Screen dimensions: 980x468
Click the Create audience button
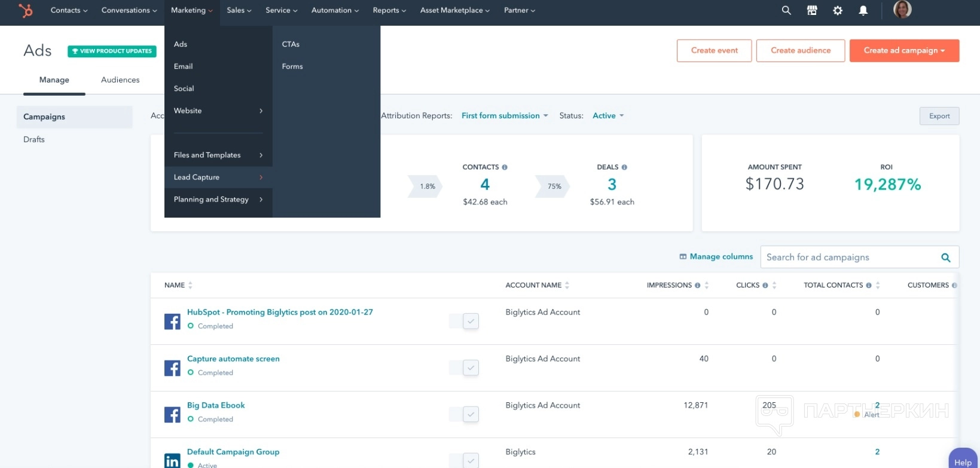(x=800, y=51)
